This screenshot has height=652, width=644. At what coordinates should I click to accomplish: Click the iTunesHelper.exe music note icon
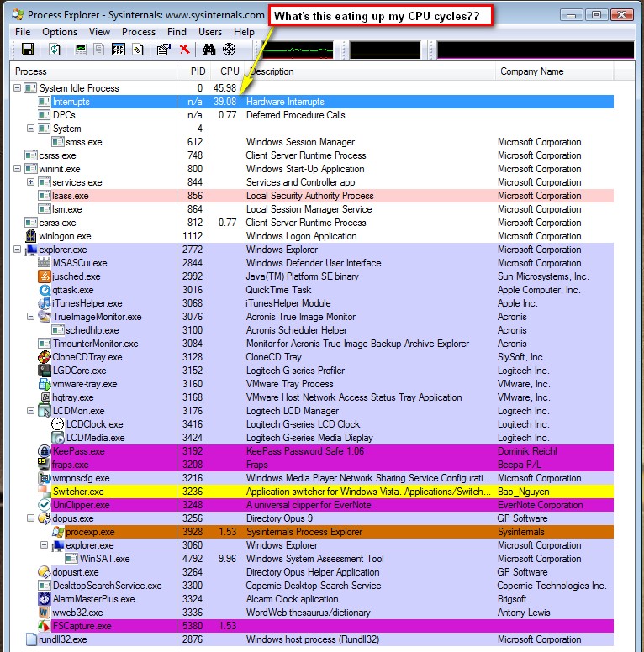pyautogui.click(x=44, y=303)
